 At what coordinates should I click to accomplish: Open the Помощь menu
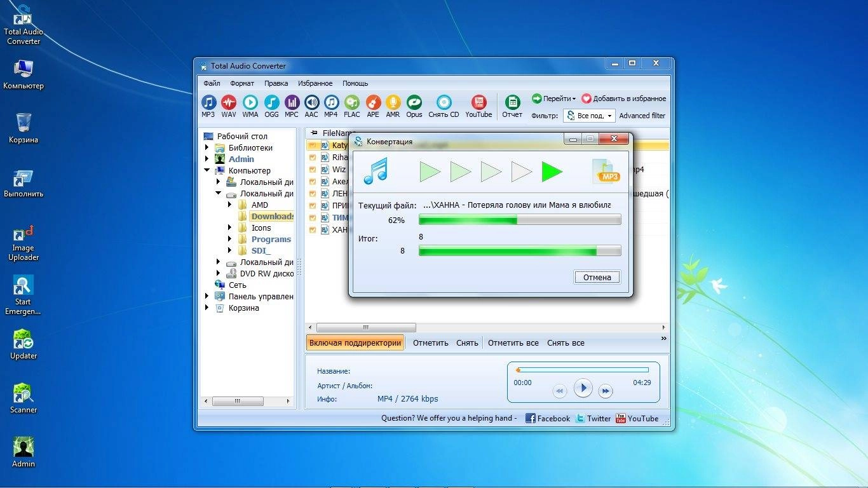pyautogui.click(x=355, y=83)
